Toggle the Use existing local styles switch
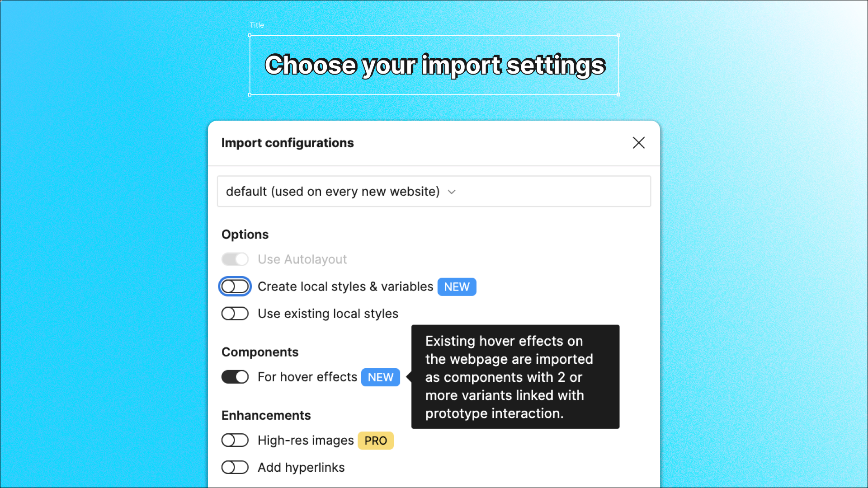 [x=234, y=314]
